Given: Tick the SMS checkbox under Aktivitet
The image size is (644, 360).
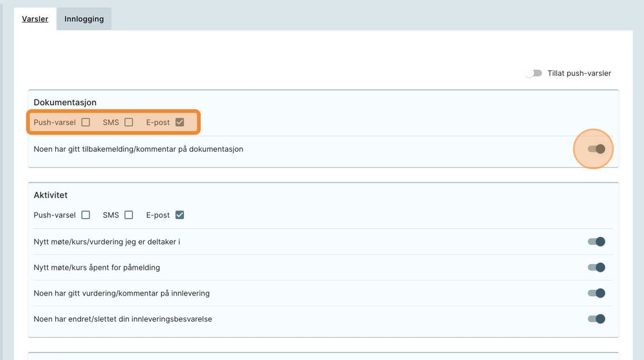Looking at the screenshot, I should 129,215.
